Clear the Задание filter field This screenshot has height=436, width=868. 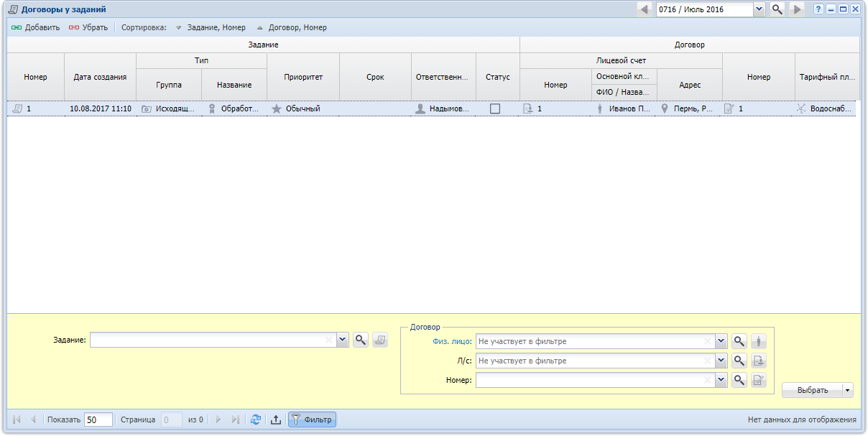[x=329, y=340]
